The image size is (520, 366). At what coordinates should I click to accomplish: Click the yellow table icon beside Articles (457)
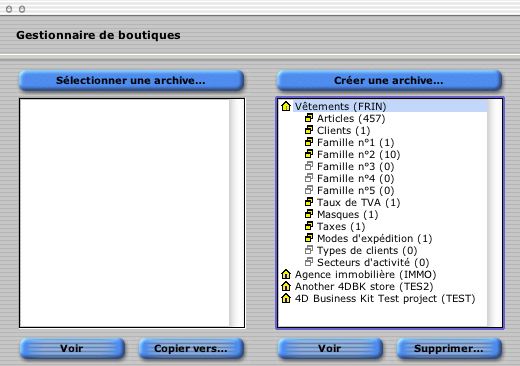tap(309, 118)
